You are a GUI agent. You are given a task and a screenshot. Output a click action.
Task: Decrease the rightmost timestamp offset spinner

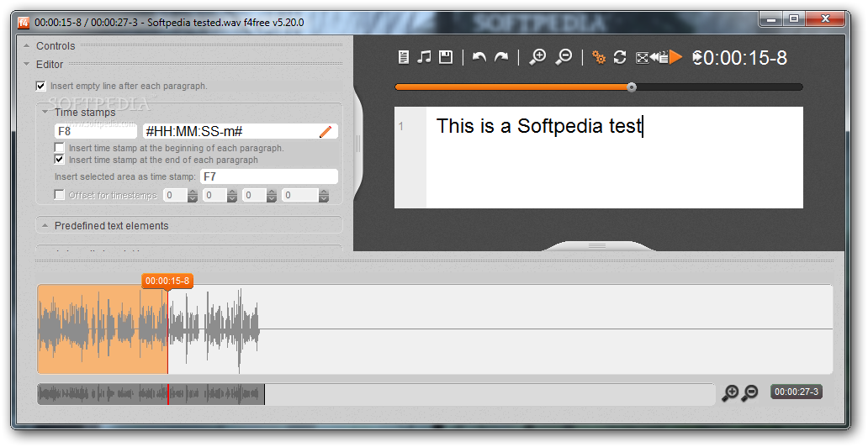coord(324,198)
